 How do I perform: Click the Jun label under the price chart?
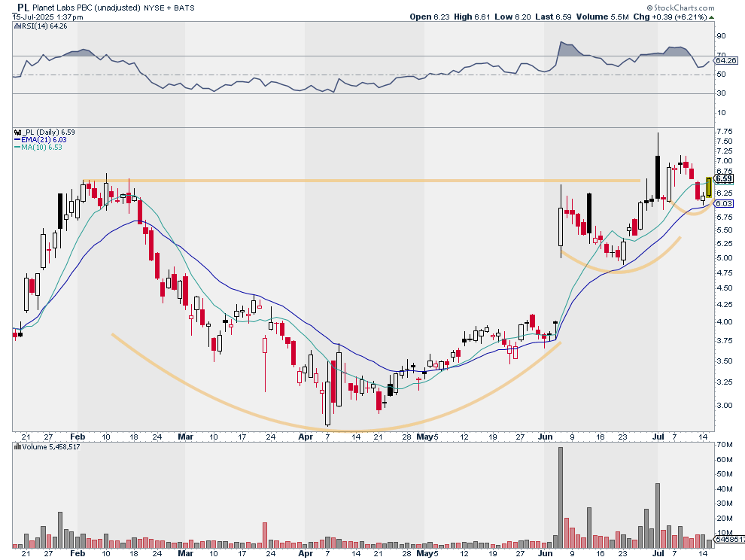coord(546,437)
